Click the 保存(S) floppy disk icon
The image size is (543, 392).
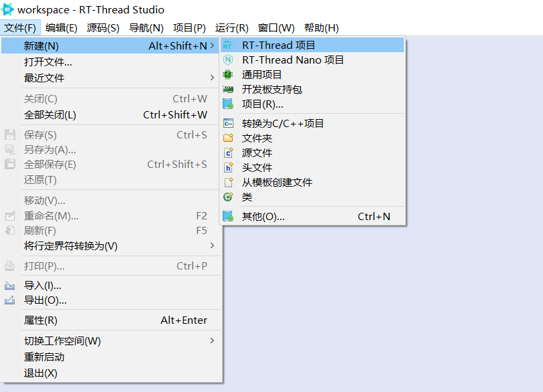pos(9,134)
